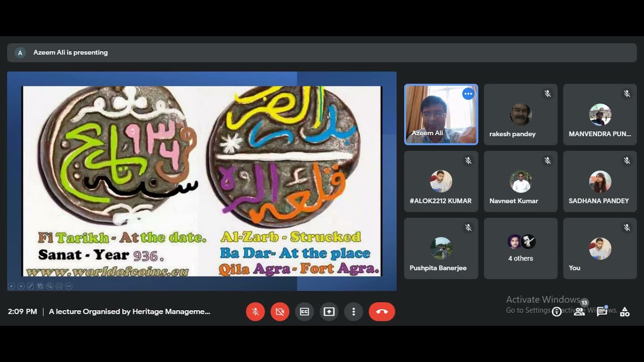
Task: Click 'Azeem Ali is presenting' banner
Action: click(x=322, y=52)
